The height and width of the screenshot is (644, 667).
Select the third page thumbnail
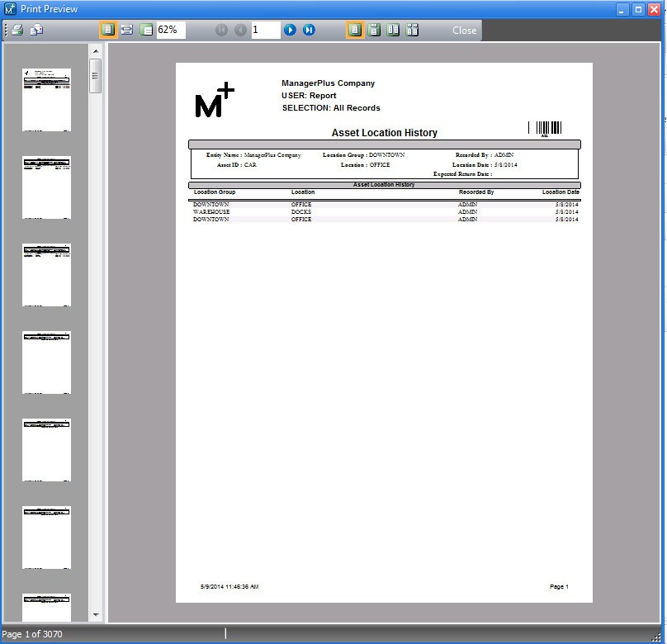(x=46, y=274)
